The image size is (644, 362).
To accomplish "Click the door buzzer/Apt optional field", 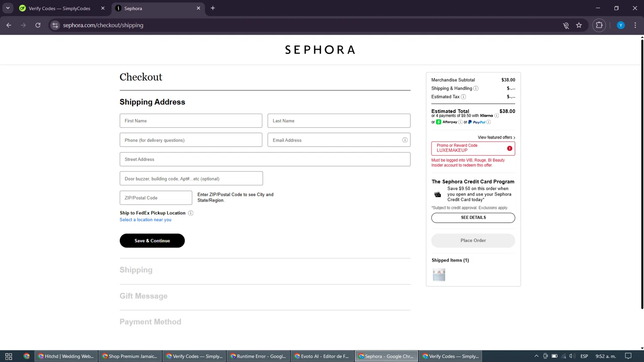I will pos(191,178).
